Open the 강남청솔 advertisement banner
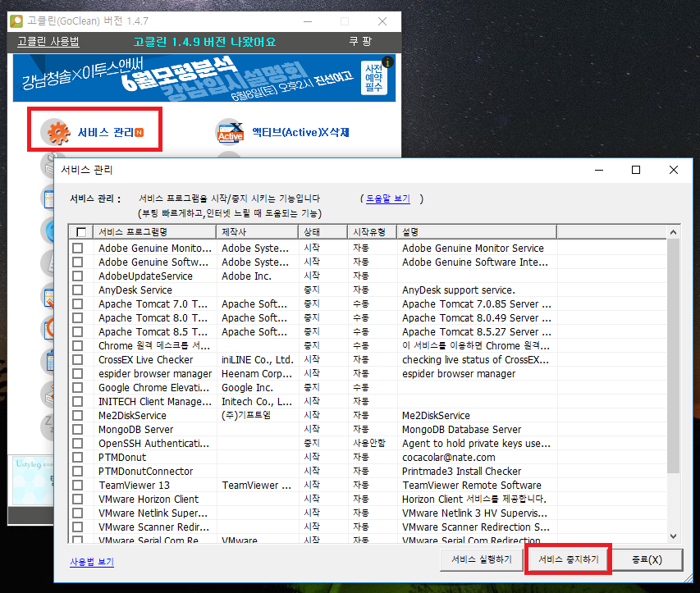 pos(204,78)
